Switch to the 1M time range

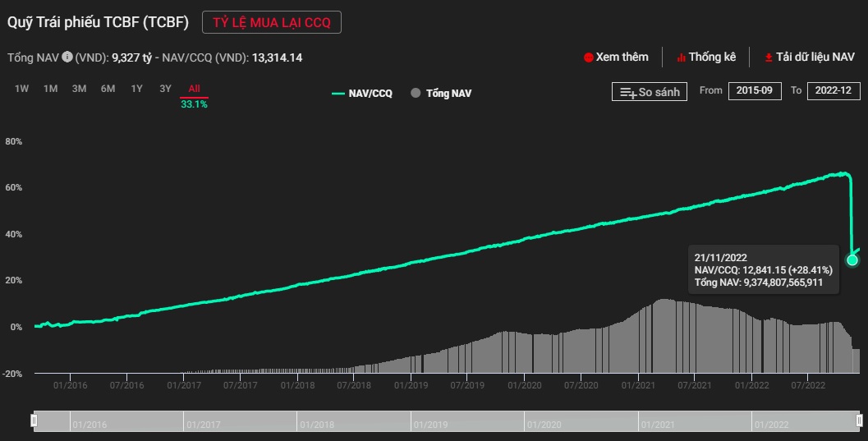51,89
